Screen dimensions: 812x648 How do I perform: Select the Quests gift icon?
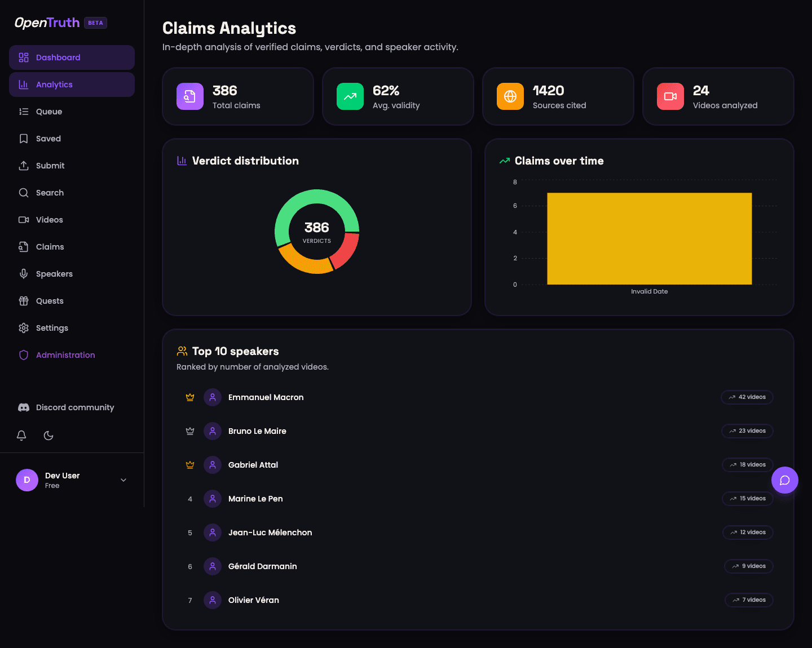[24, 300]
